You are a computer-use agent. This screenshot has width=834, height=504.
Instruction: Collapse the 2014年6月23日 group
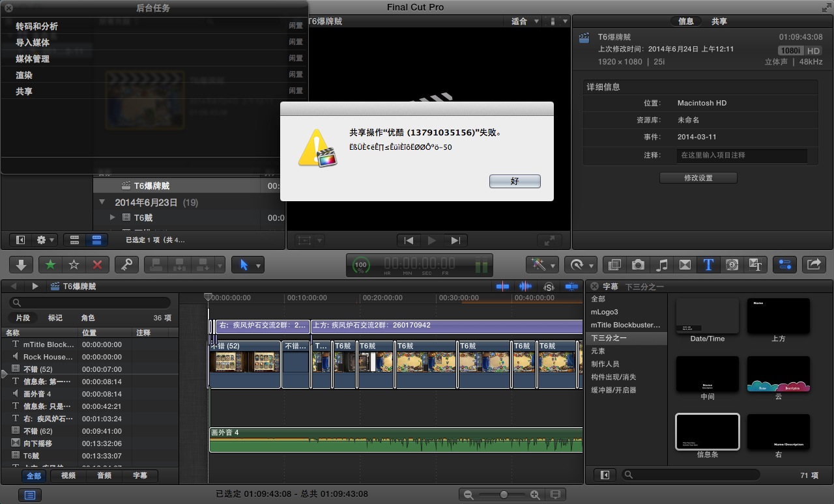click(x=102, y=203)
